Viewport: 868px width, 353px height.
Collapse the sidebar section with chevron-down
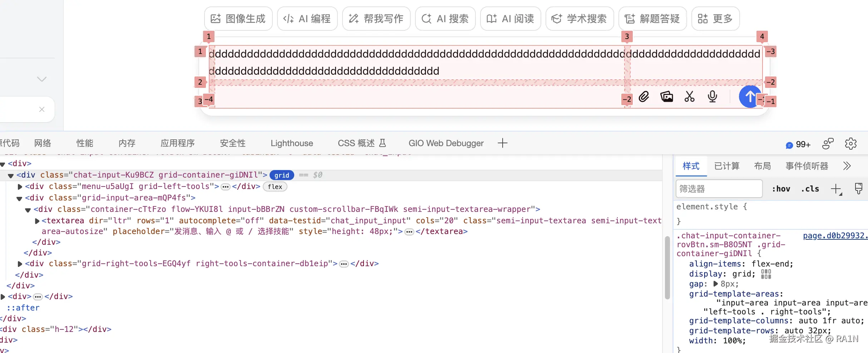point(42,79)
